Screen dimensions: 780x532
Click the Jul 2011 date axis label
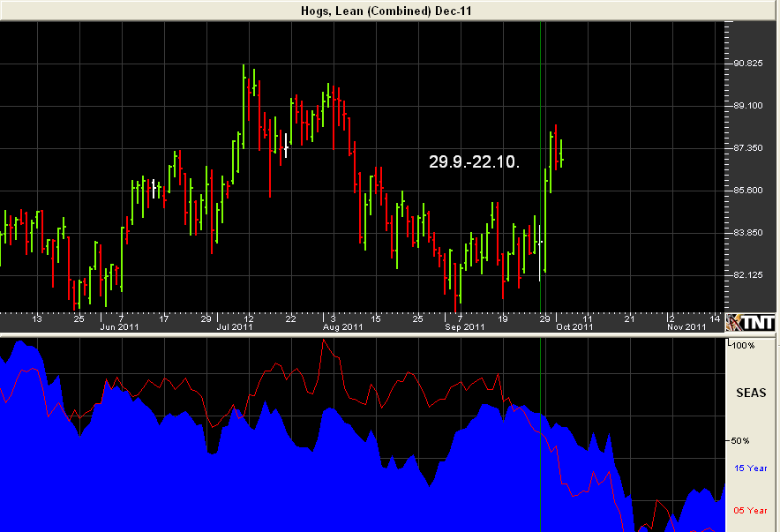pos(235,326)
